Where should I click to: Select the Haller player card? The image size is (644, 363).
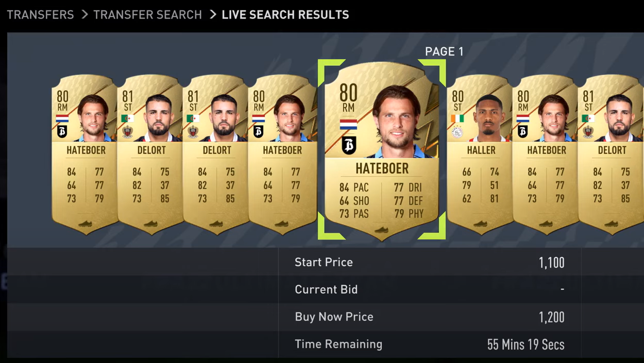[x=479, y=154]
